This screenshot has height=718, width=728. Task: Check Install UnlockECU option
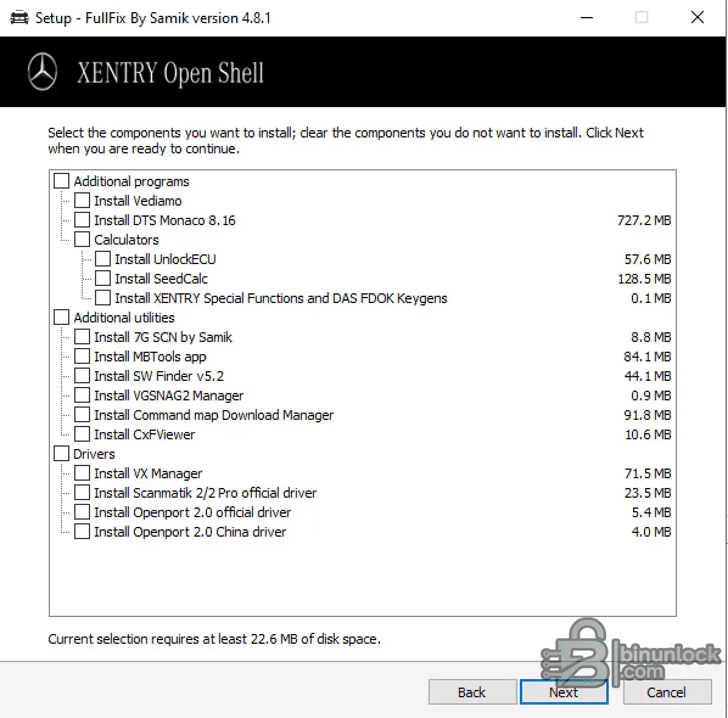(103, 259)
